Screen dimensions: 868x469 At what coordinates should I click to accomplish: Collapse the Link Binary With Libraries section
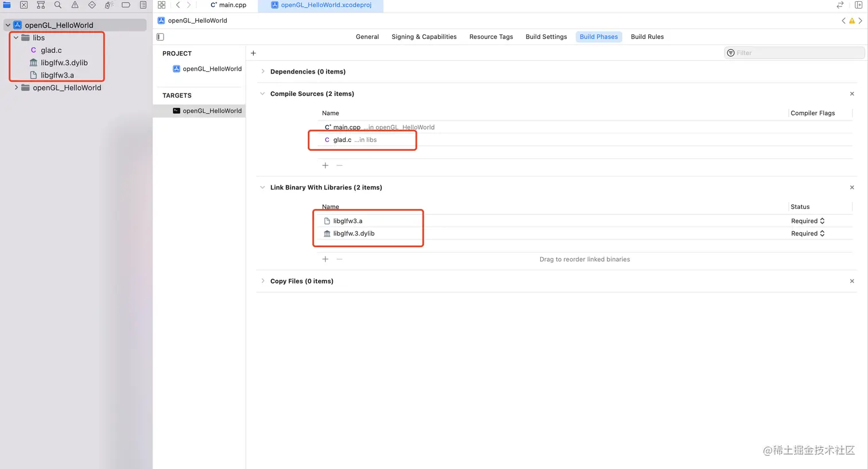[x=262, y=187]
